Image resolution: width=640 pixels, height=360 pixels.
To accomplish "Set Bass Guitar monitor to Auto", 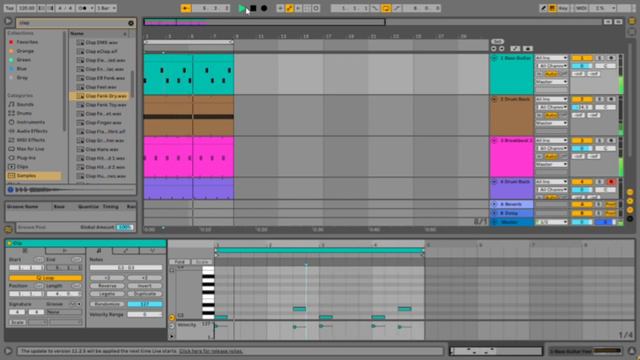I will 551,74.
